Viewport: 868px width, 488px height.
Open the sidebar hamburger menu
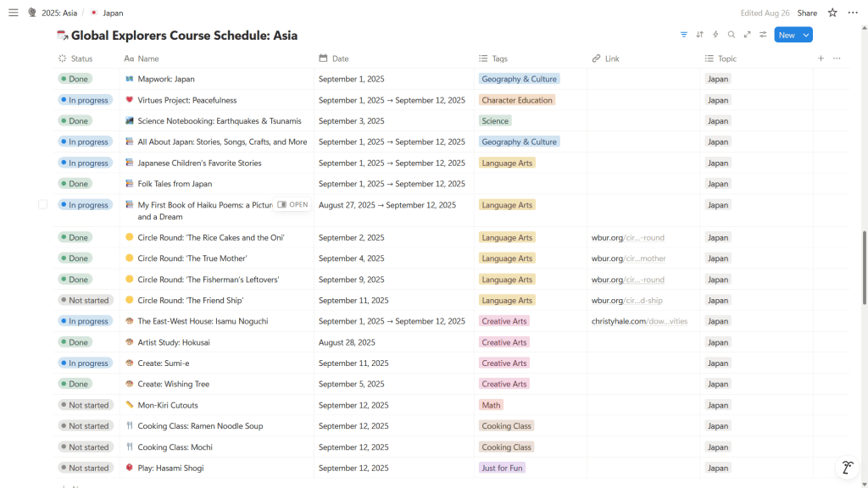click(x=13, y=13)
